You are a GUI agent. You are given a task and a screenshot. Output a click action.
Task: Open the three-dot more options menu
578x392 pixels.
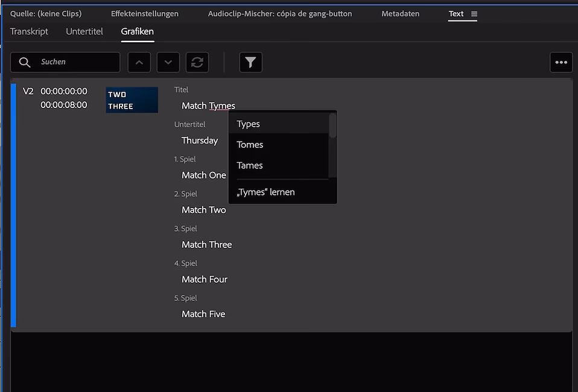click(x=561, y=62)
